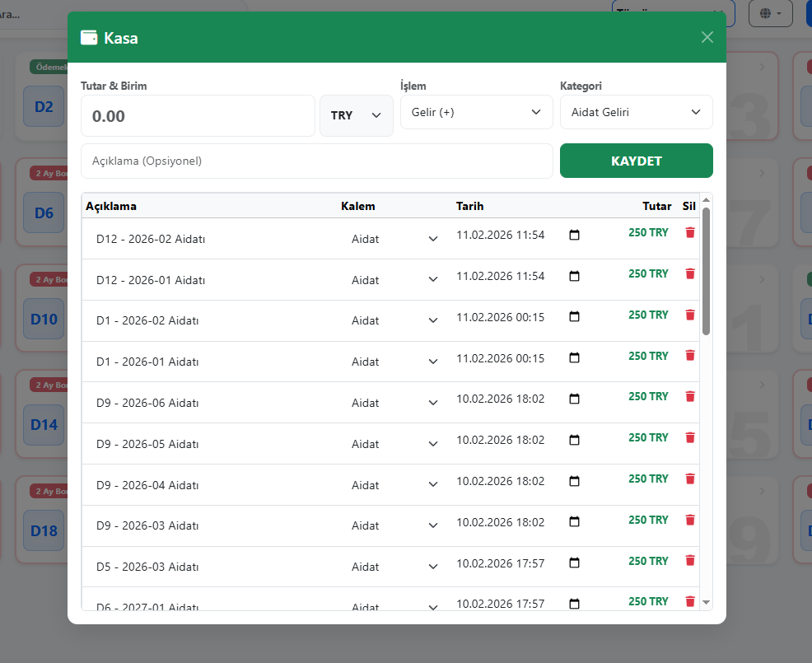Trash the D9 - 2026-04 Aidatı entry
812x663 pixels.
pyautogui.click(x=690, y=479)
